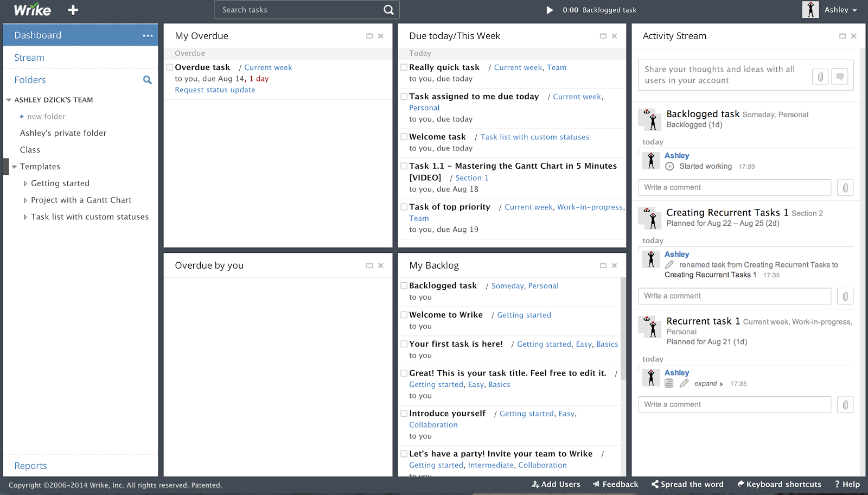Collapse the ASHLEY DZICK'S TEAM tree
The image size is (868, 495).
point(9,100)
